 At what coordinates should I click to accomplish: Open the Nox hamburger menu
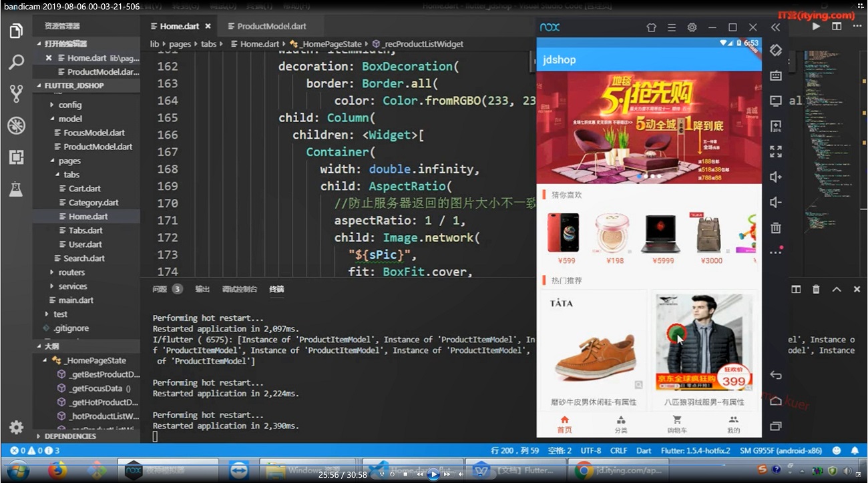[672, 27]
